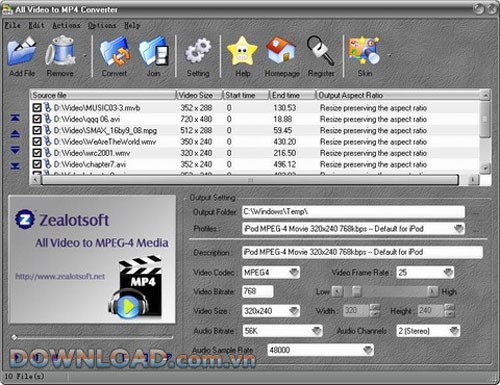
Task: Open the dropdown arrow next to Remove
Action: tap(84, 55)
